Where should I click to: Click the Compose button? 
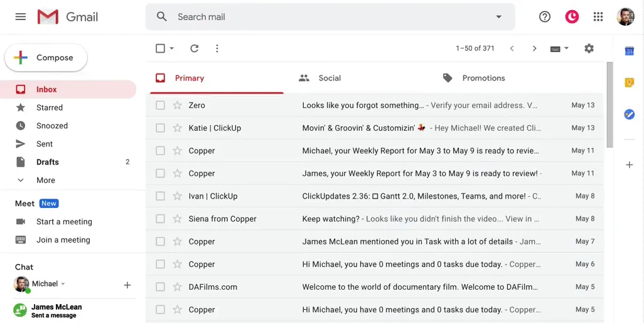(46, 58)
